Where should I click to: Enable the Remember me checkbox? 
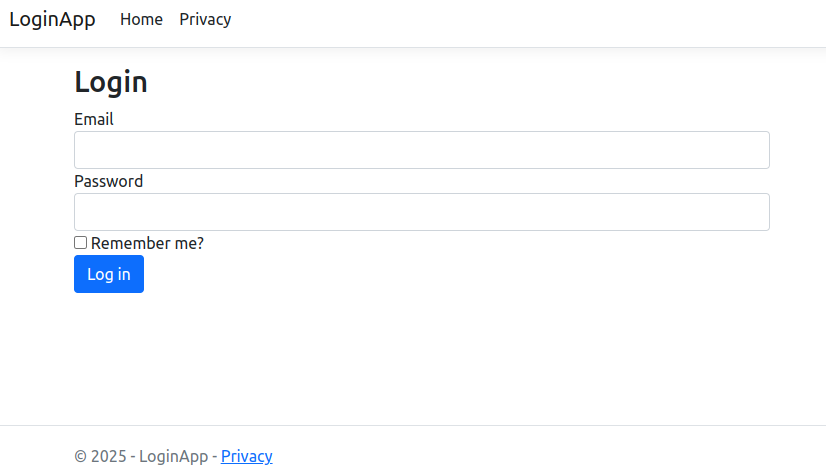(x=81, y=243)
